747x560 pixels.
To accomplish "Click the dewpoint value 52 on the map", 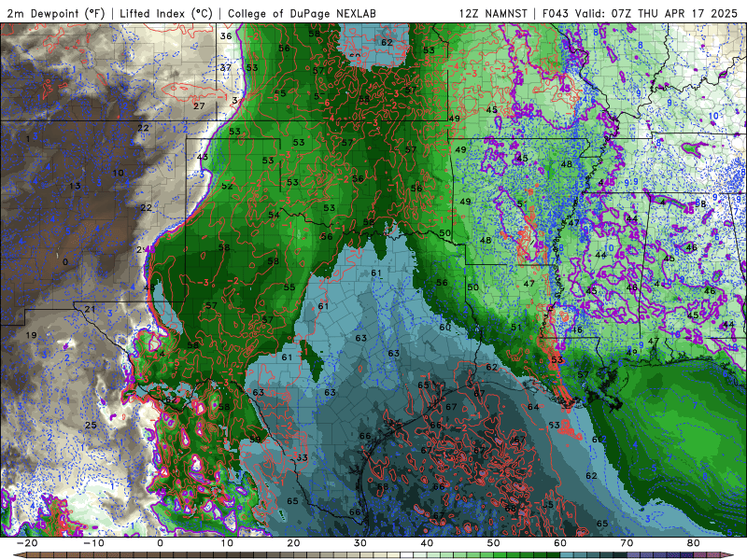I will click(227, 186).
